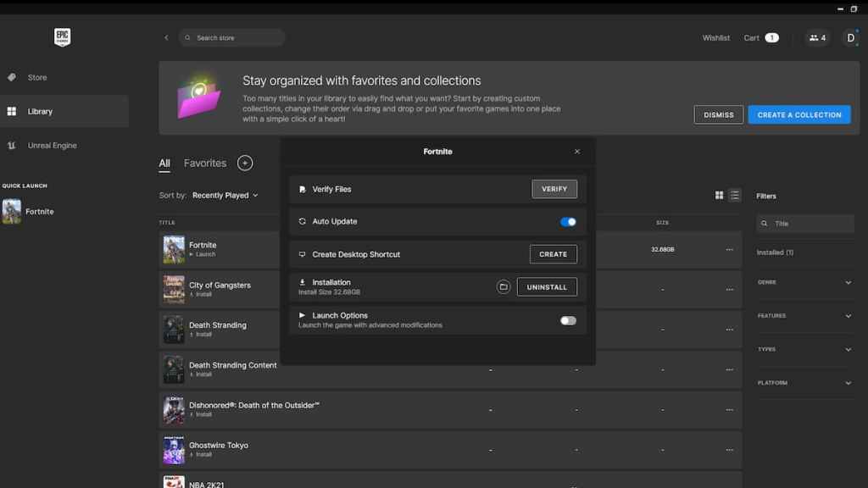Screen dimensions: 868x488
Task: Switch to the Favorites tab
Action: (x=205, y=164)
